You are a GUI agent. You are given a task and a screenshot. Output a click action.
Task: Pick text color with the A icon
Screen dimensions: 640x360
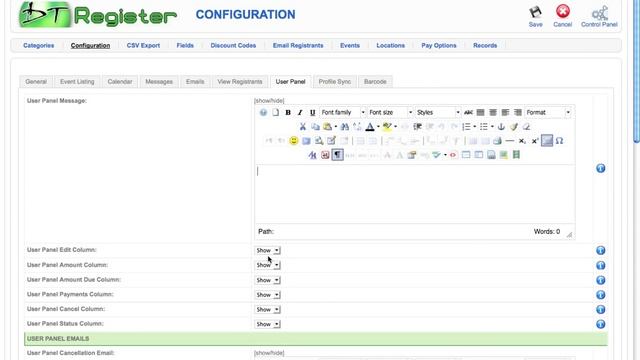pos(370,127)
